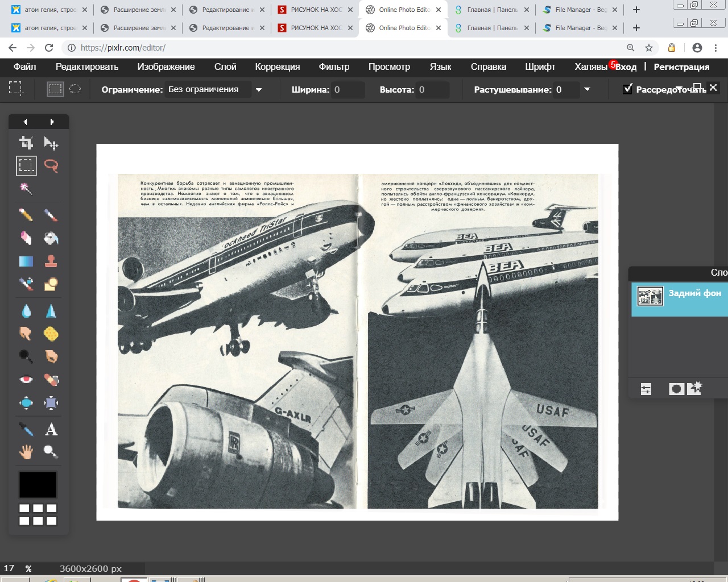Open the Коррекция menu
728x582 pixels.
[278, 66]
